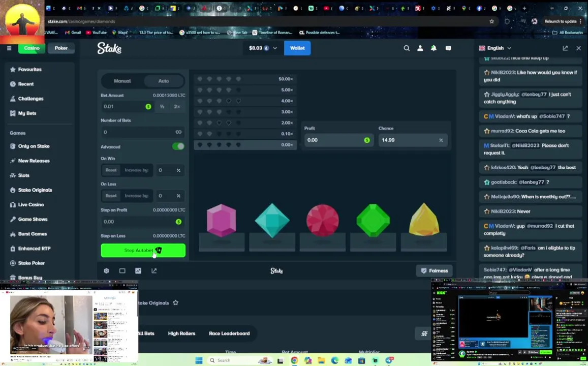
Task: Focus the Bet Amount field
Action: coord(128,107)
